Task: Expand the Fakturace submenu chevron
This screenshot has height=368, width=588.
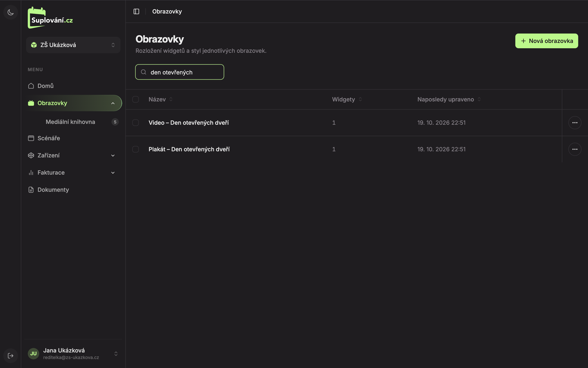Action: (x=113, y=173)
